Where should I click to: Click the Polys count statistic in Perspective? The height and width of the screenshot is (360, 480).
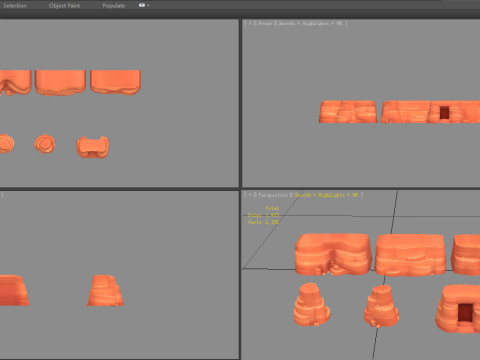(x=263, y=215)
